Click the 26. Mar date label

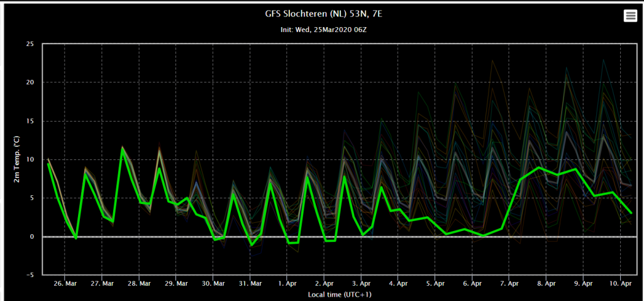pyautogui.click(x=65, y=284)
